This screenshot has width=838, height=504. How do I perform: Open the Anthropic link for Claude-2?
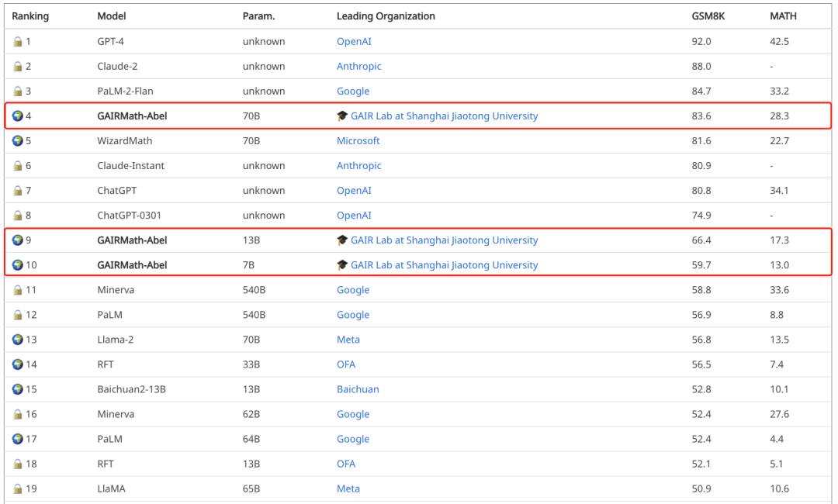click(358, 67)
